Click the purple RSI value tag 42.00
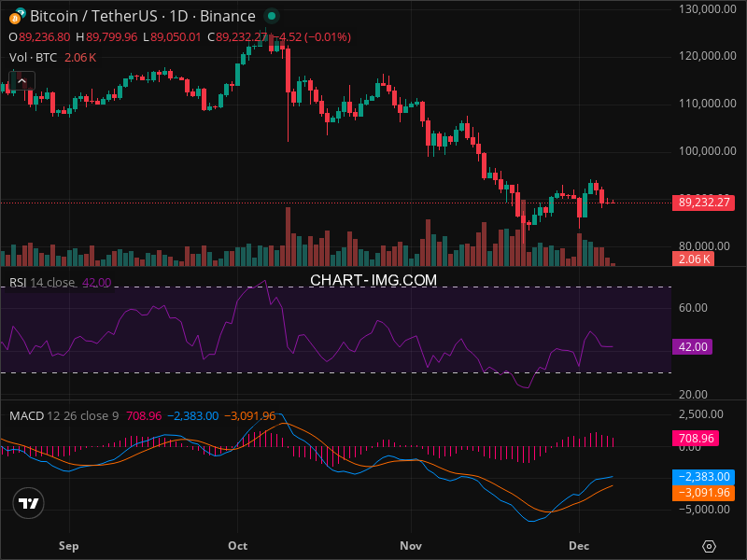Image resolution: width=747 pixels, height=560 pixels. pos(695,346)
